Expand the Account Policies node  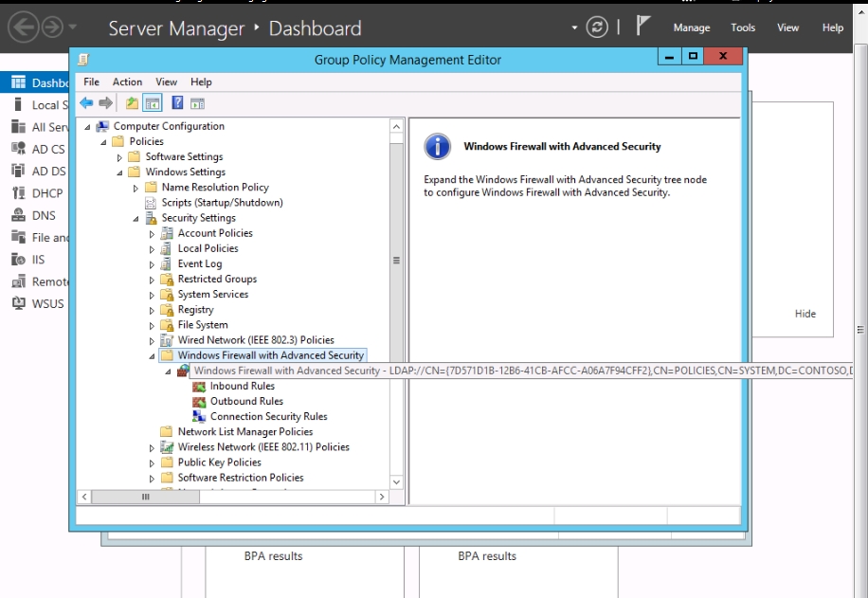[152, 234]
